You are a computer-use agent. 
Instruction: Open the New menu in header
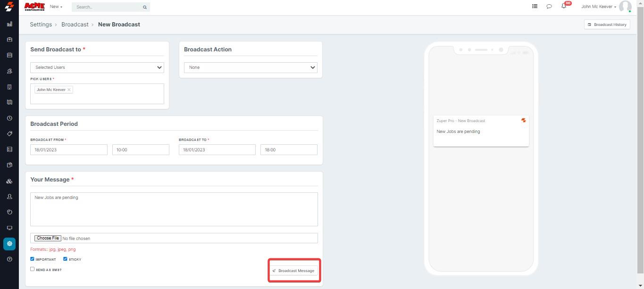[x=56, y=7]
